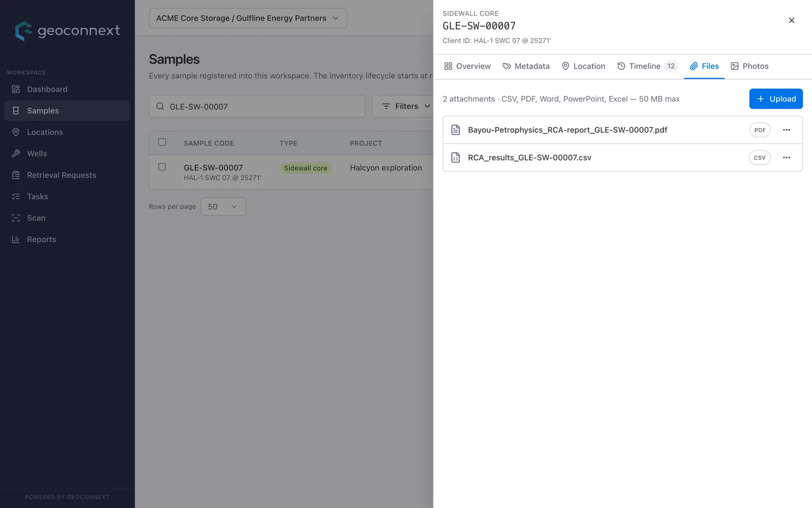Click the Sample Code column header
Viewport: 812px width, 508px height.
209,143
